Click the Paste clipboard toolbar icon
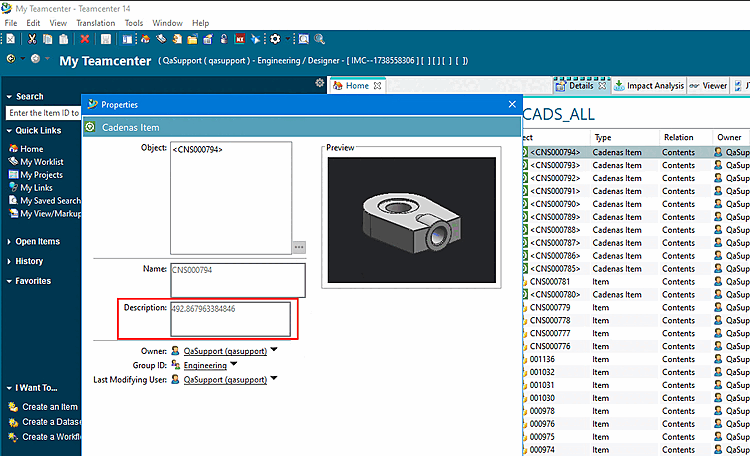The width and height of the screenshot is (750, 456). pyautogui.click(x=64, y=39)
